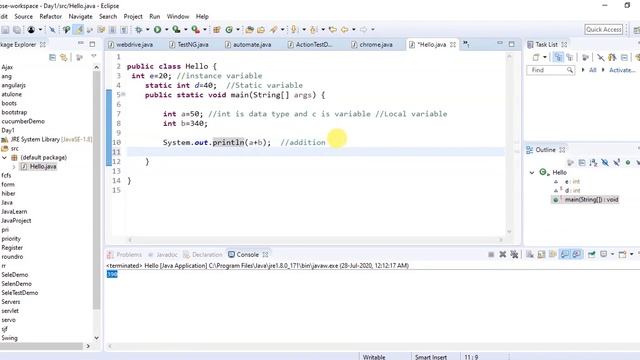Open the Navigate menu
Image resolution: width=640 pixels, height=360 pixels.
click(x=80, y=16)
